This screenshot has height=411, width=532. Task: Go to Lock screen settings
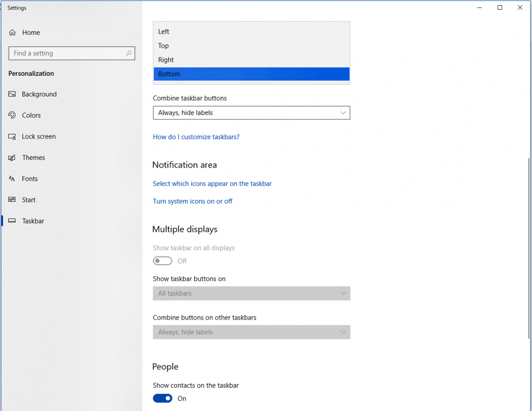38,136
